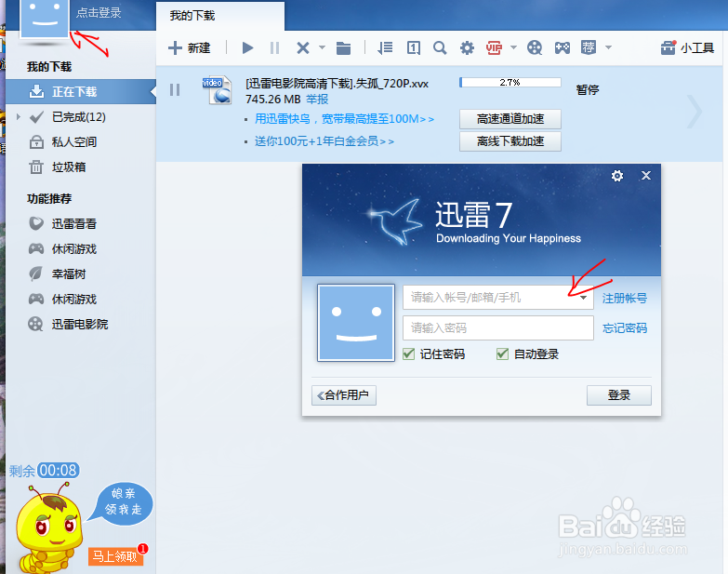
Task: Expand the 荐 recommend dropdown arrow
Action: (608, 47)
